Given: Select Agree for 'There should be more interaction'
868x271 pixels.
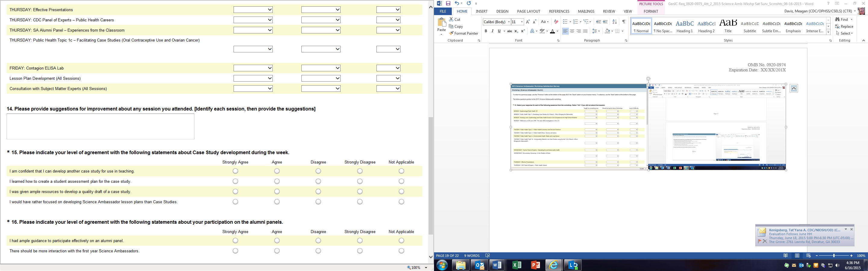Looking at the screenshot, I should (x=277, y=251).
